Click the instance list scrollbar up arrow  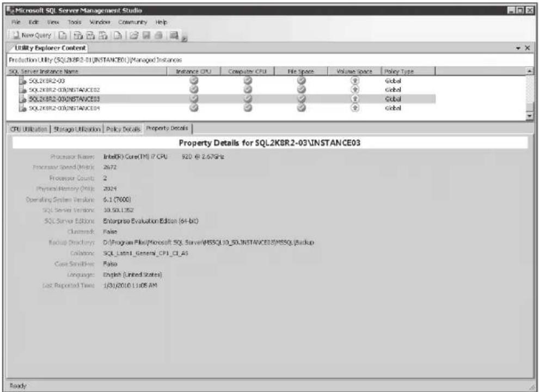tap(530, 71)
